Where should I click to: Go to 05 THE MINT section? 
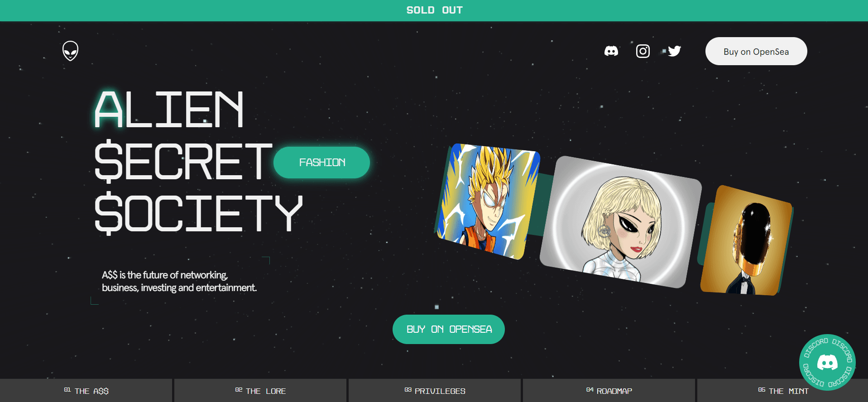783,391
